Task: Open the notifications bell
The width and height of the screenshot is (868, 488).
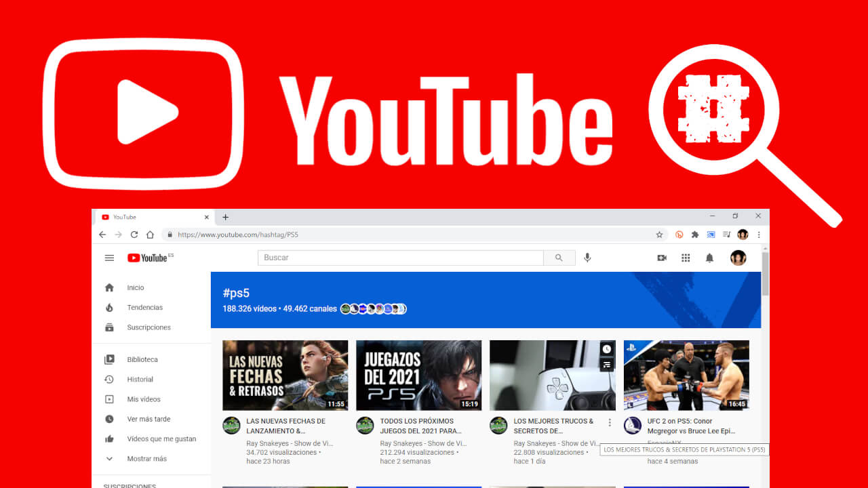Action: pyautogui.click(x=709, y=258)
